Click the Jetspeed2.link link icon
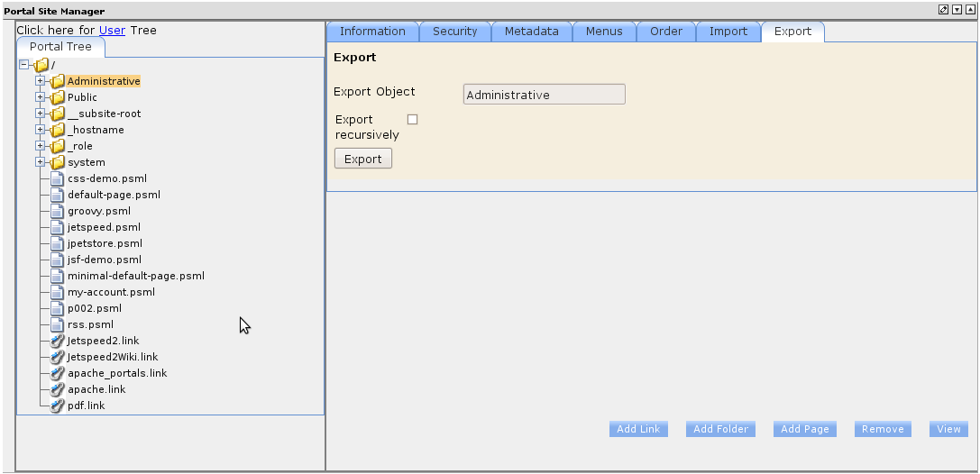Screen dimensions: 980x474 tap(58, 341)
